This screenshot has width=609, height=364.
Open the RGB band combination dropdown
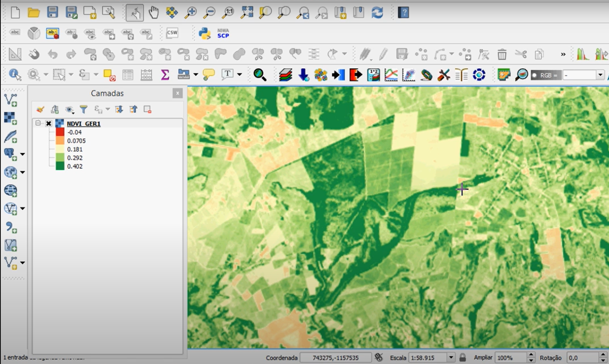pyautogui.click(x=599, y=74)
